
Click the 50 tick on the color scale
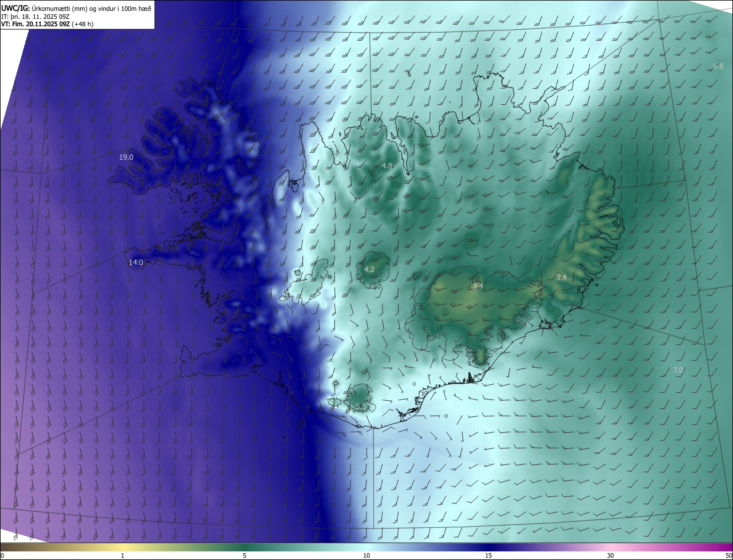click(728, 555)
